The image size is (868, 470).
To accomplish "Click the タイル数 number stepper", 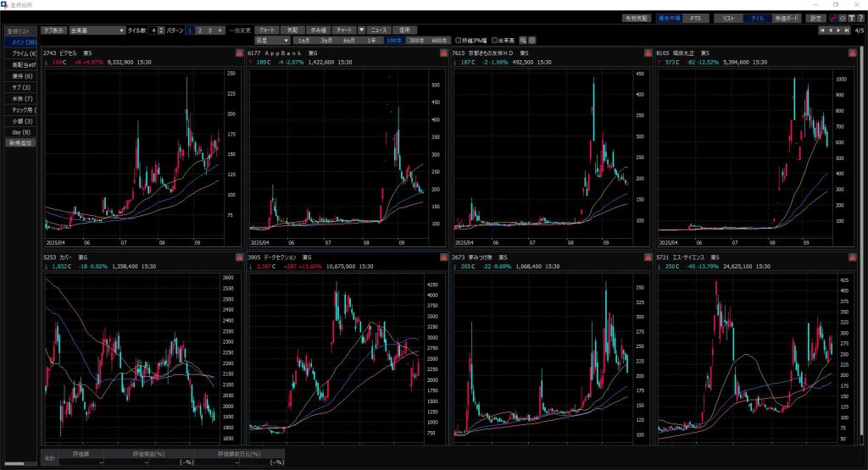I will (x=155, y=30).
